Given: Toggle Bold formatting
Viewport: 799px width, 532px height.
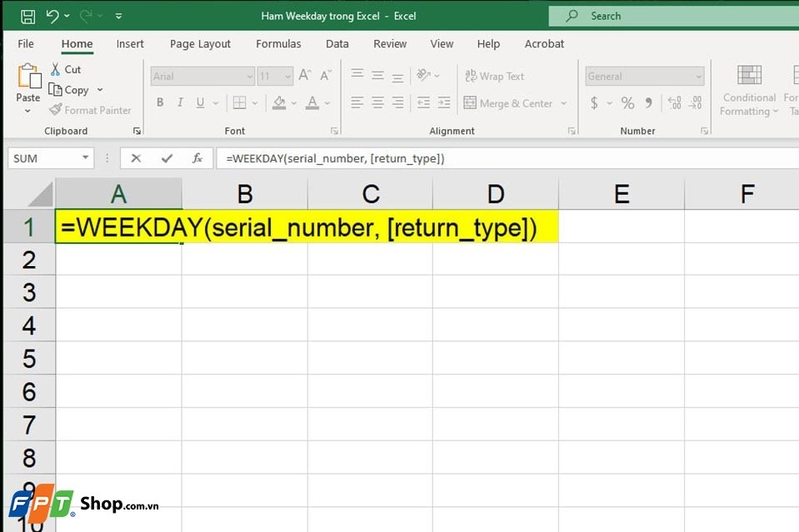Looking at the screenshot, I should [160, 103].
